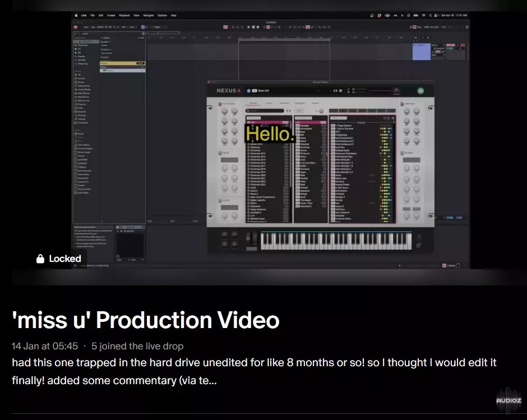The image size is (527, 420).
Task: Click the Stop button in Live's transport
Action: click(253, 27)
